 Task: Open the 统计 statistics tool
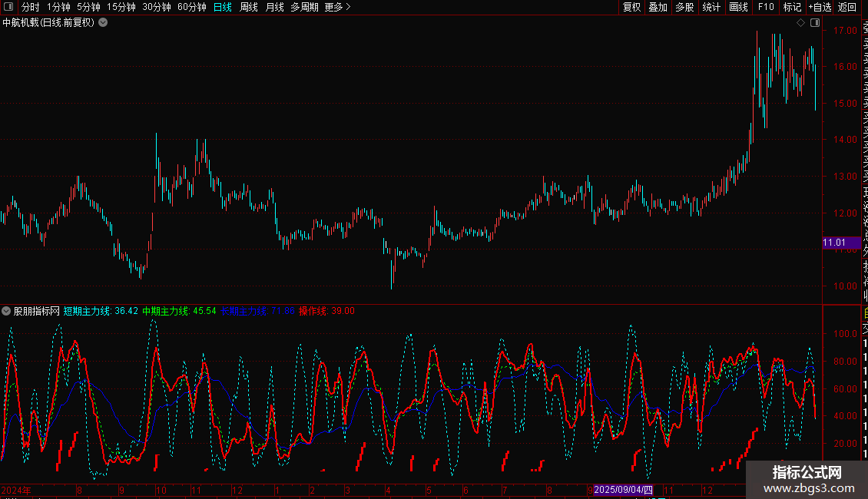point(711,7)
